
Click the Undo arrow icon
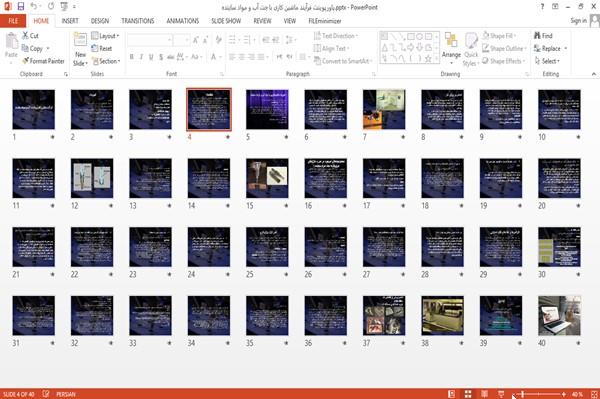(x=34, y=7)
